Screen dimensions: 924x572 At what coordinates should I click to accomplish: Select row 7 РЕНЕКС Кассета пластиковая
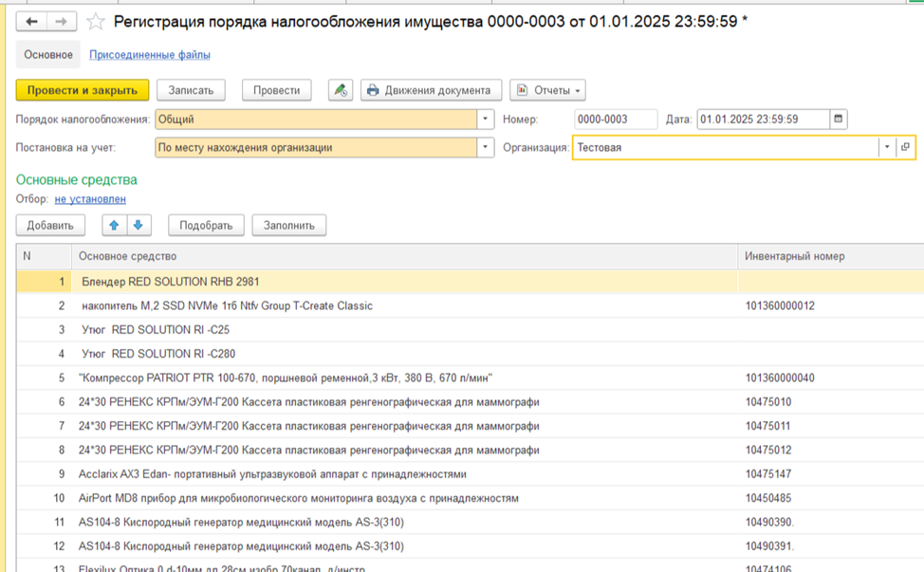coord(471,426)
